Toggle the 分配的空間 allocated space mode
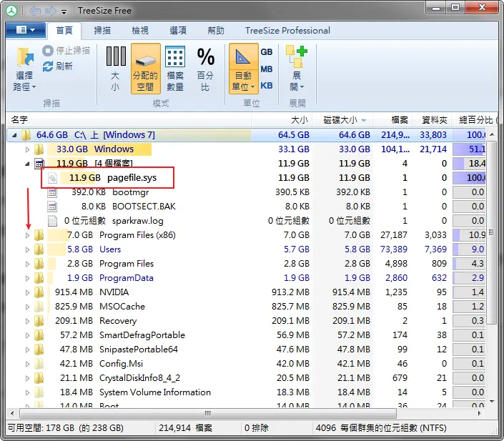 click(145, 69)
